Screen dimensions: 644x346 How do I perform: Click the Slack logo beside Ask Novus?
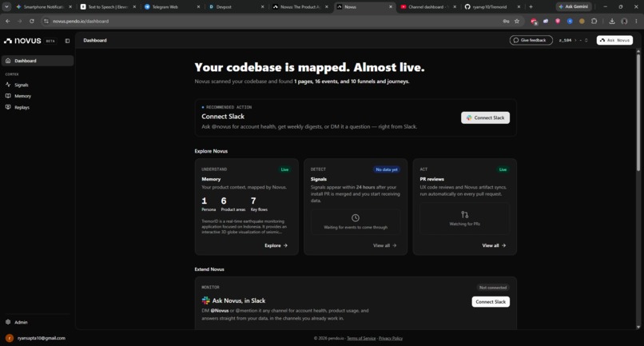pyautogui.click(x=206, y=300)
